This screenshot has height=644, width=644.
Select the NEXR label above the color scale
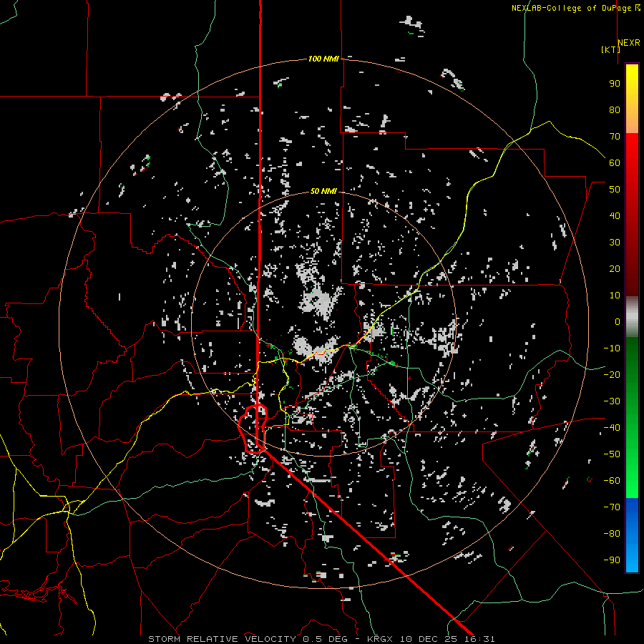[x=629, y=43]
